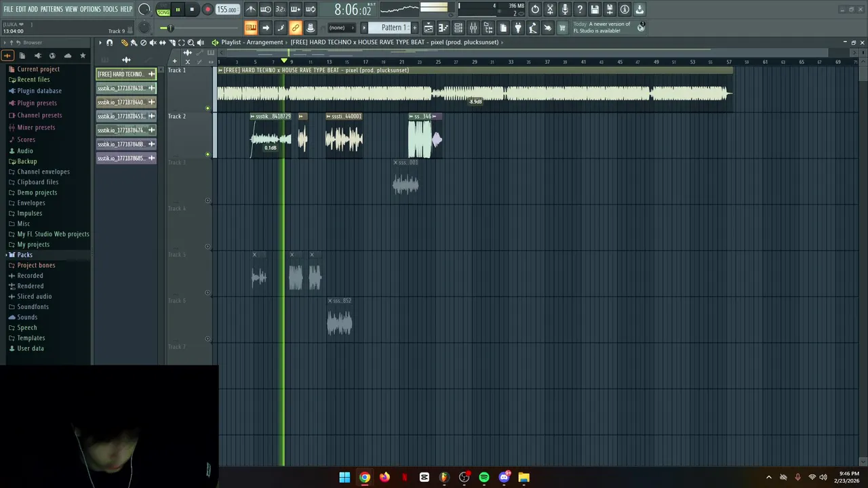868x488 pixels.
Task: Mute Track 1 with its green dot
Action: pos(208,108)
